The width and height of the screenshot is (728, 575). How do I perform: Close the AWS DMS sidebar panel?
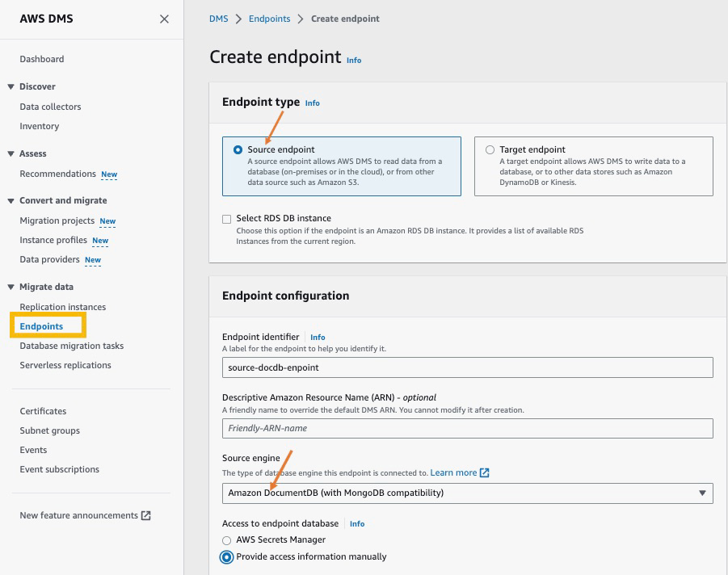164,19
